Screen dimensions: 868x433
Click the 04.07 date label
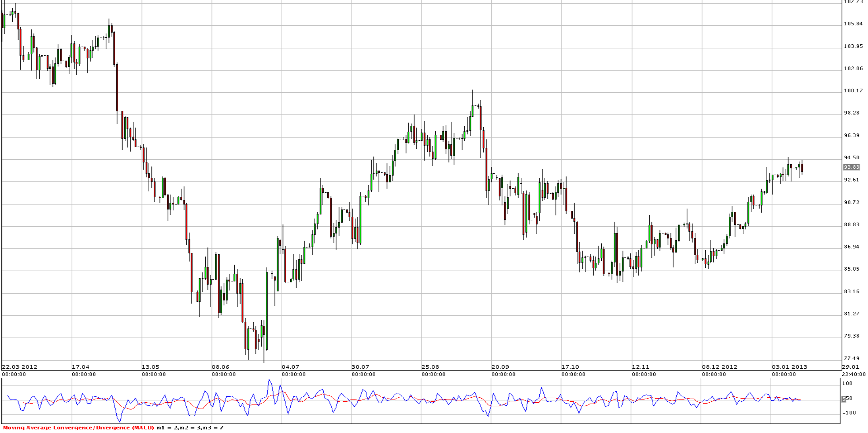290,367
